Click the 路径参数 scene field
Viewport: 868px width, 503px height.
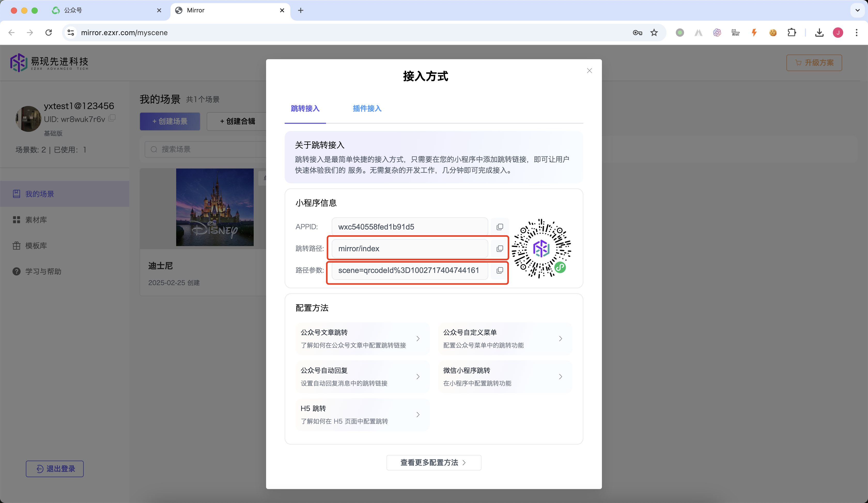[x=409, y=270]
